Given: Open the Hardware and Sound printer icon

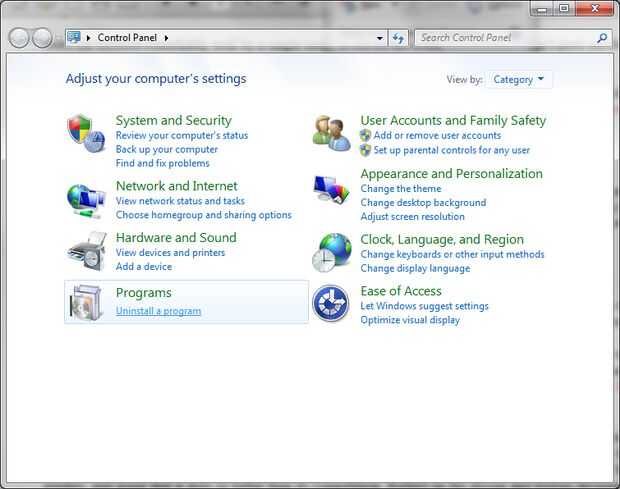Looking at the screenshot, I should pos(87,251).
